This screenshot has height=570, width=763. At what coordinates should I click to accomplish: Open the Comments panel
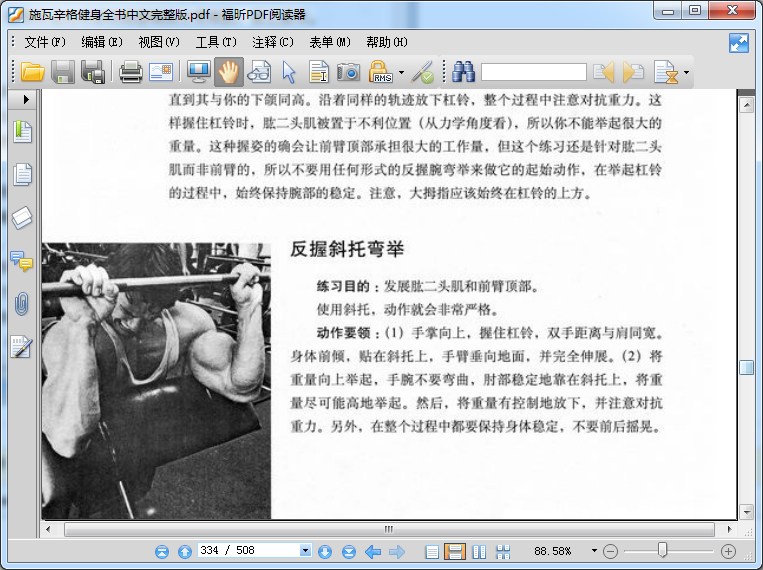click(21, 261)
